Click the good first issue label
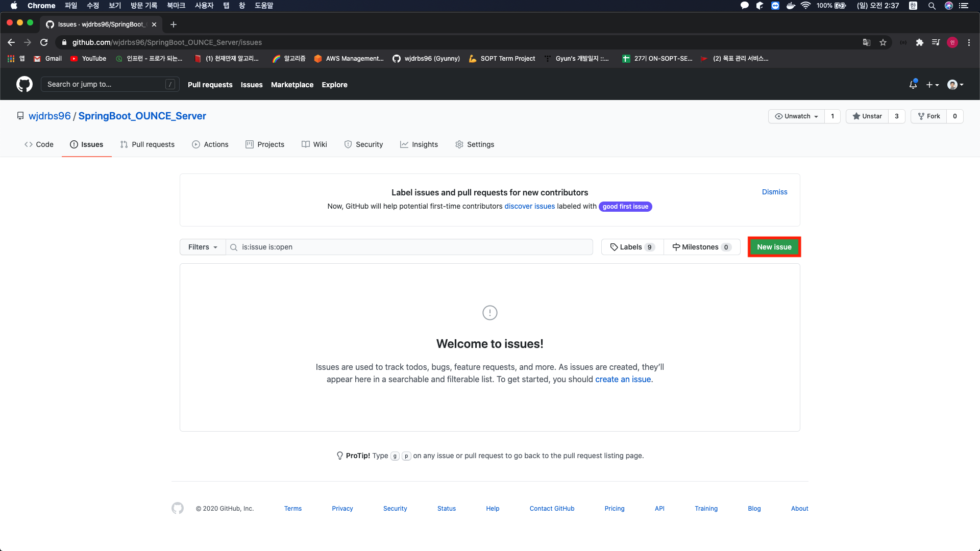Screen dimensions: 980x551 625,207
